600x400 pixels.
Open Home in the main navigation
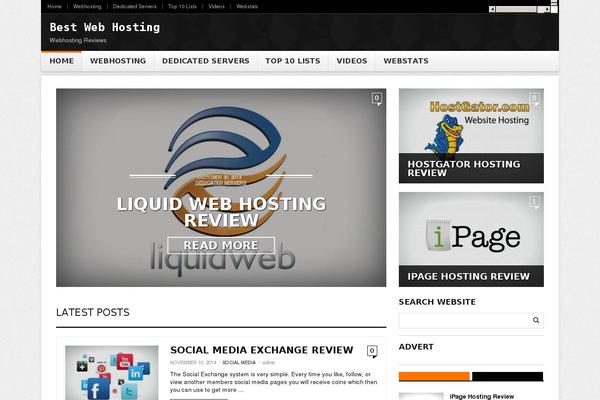pos(62,61)
